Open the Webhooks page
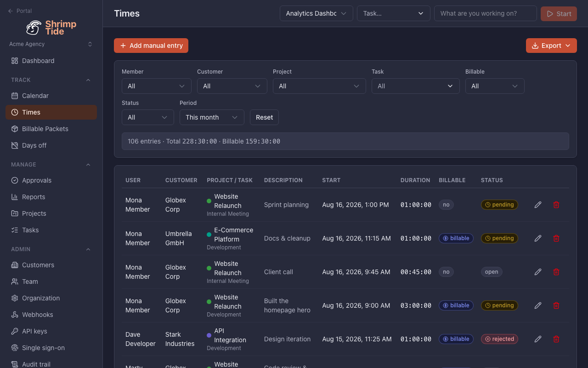This screenshot has width=588, height=368. click(x=51, y=315)
